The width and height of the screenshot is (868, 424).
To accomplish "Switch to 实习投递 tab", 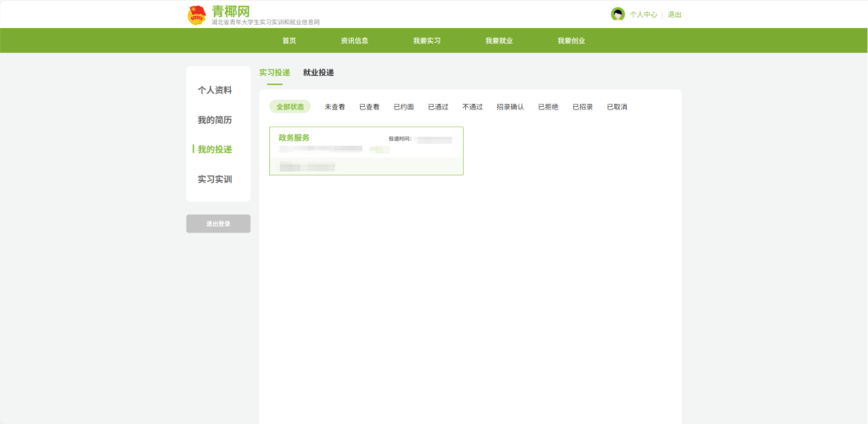I will pos(275,72).
